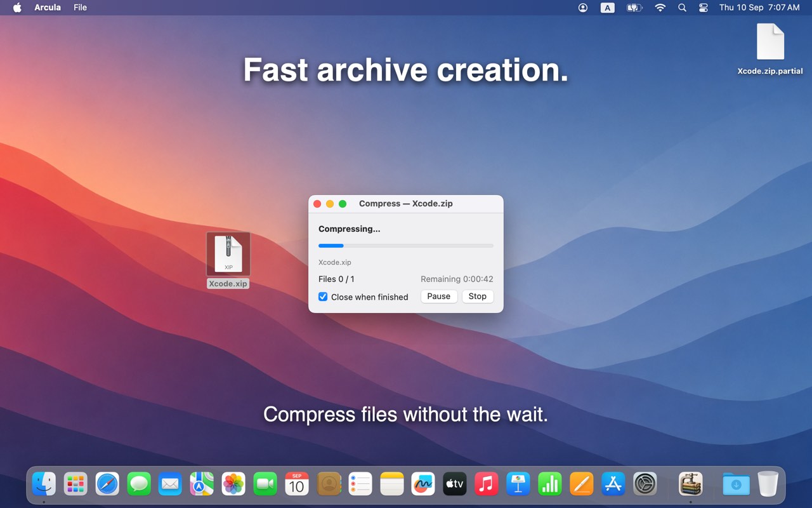Click the compression progress bar
Screen dimensions: 812x508
(x=406, y=246)
